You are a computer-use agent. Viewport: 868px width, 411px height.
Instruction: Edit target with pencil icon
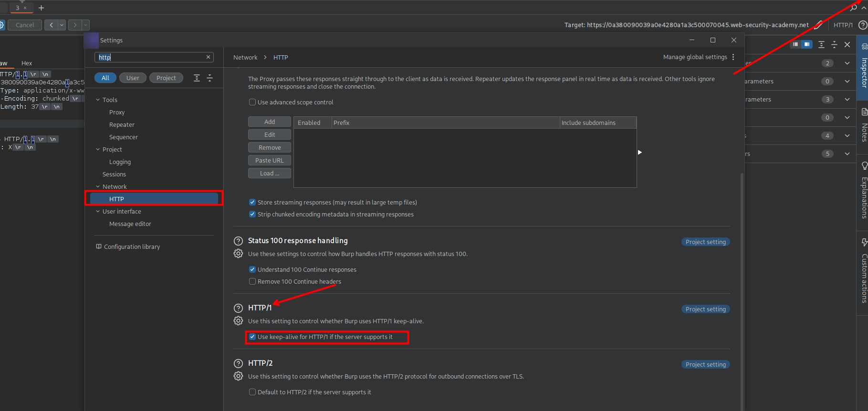pyautogui.click(x=818, y=25)
